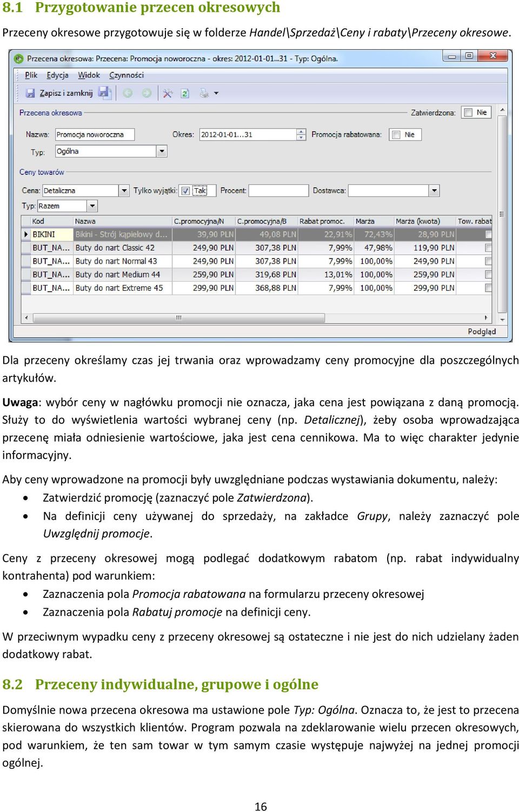Sort by C.promocyjna/N column header
The width and height of the screenshot is (519, 812).
(x=203, y=221)
